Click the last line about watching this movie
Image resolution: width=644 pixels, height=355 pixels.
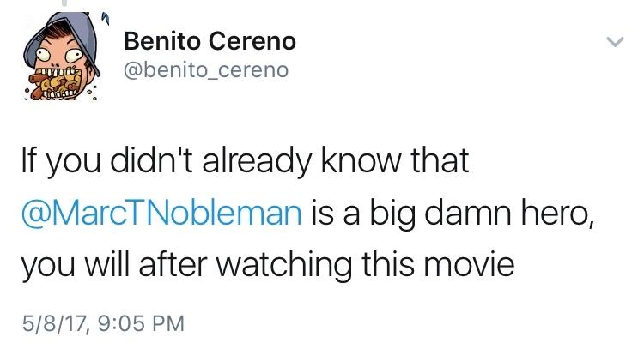[x=267, y=264]
